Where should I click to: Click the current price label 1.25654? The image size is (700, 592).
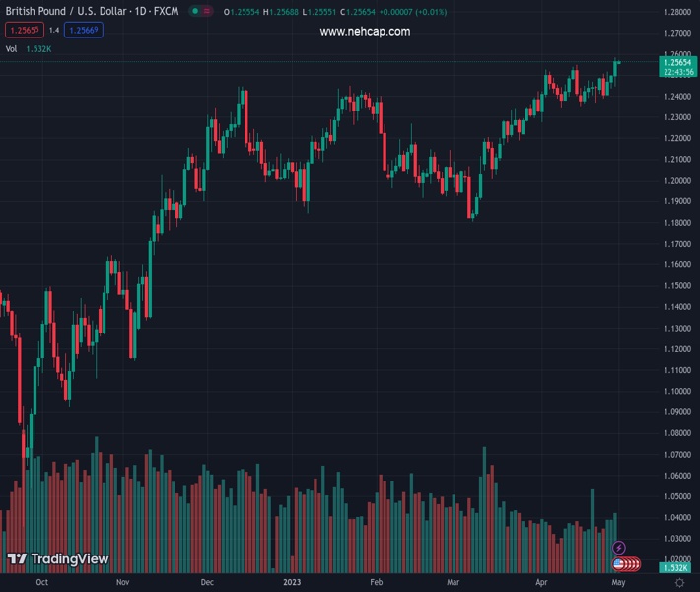(676, 62)
